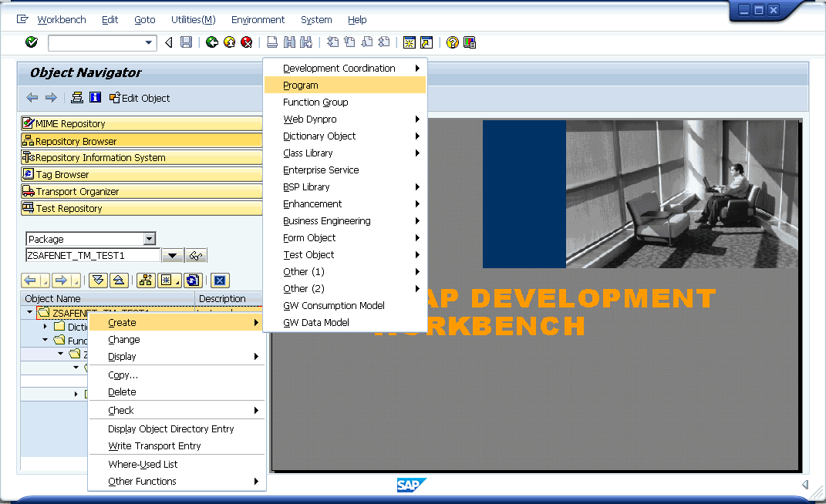
Task: Open the package name history dropdown arrow
Action: click(x=172, y=256)
